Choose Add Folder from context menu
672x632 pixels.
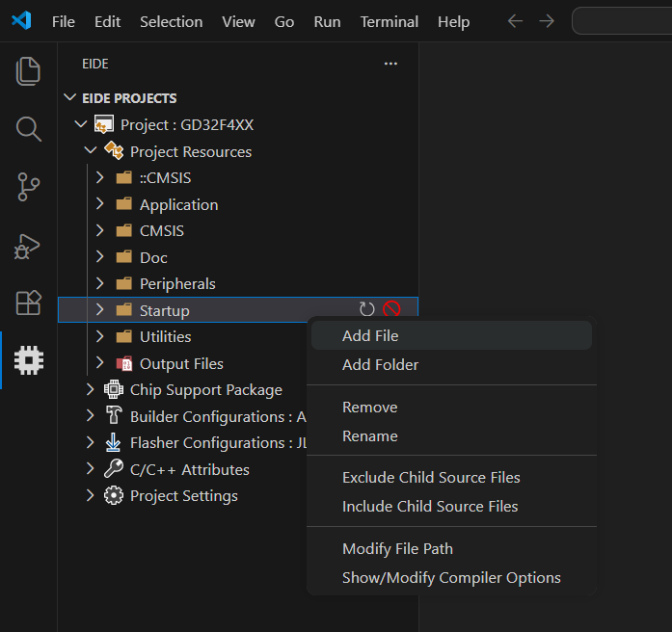click(x=452, y=365)
